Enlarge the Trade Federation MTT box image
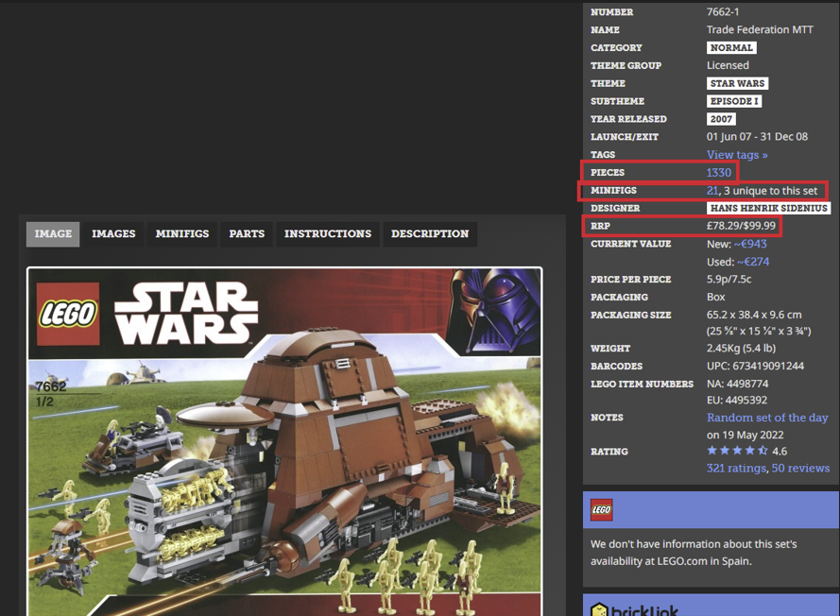Image resolution: width=840 pixels, height=616 pixels. pyautogui.click(x=284, y=441)
